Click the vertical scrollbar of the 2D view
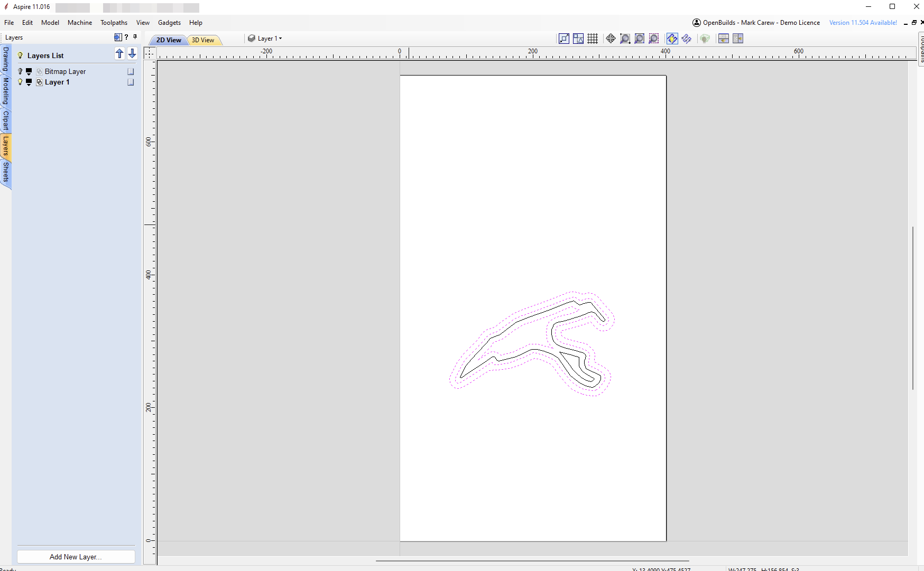 click(913, 308)
